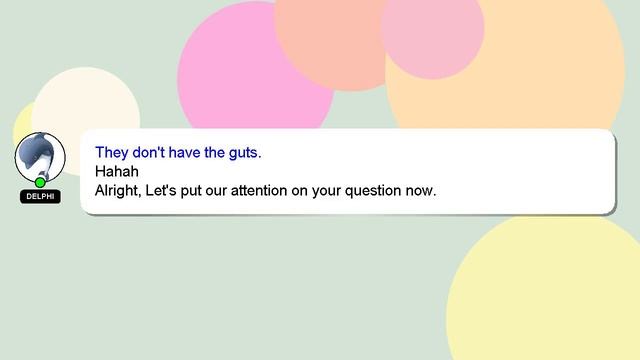Click the green online status dot
This screenshot has height=360, width=640.
coord(40,182)
